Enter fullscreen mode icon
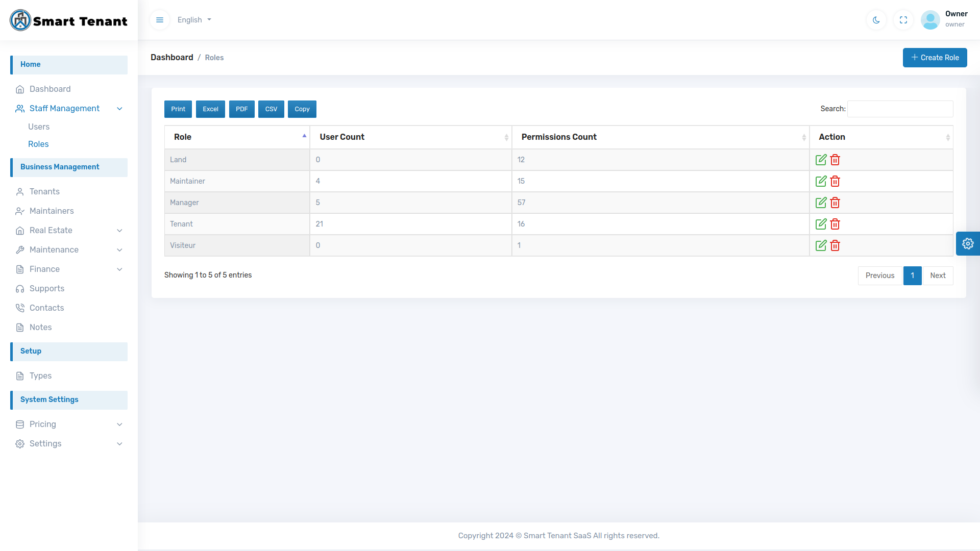The image size is (980, 551). coord(903,20)
